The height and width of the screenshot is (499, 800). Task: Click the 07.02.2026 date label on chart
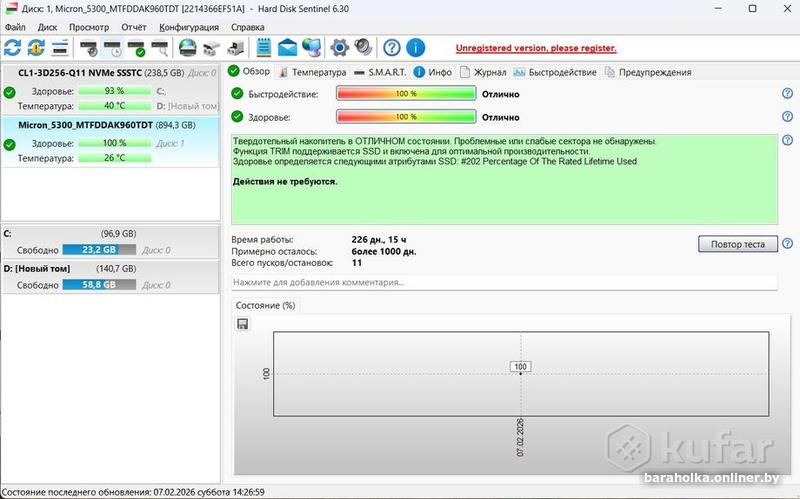point(520,437)
